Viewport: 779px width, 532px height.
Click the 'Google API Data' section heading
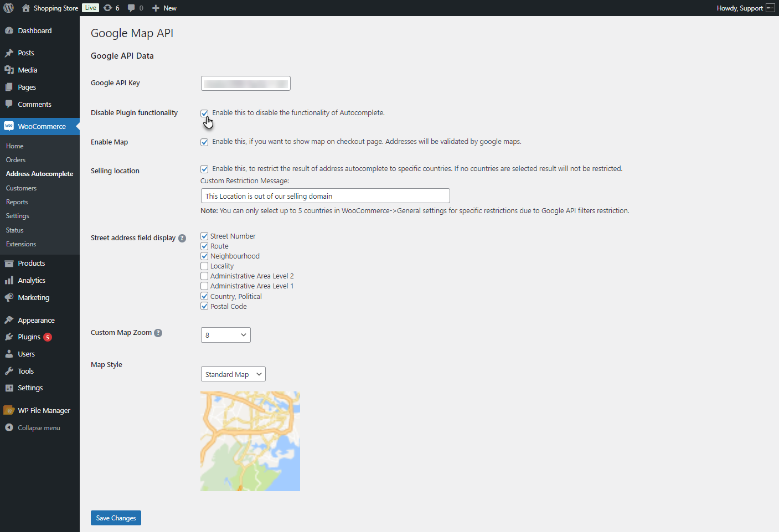(122, 56)
